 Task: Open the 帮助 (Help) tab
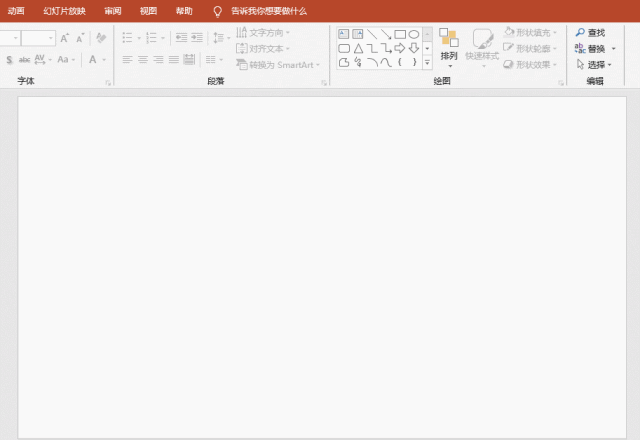pos(184,11)
